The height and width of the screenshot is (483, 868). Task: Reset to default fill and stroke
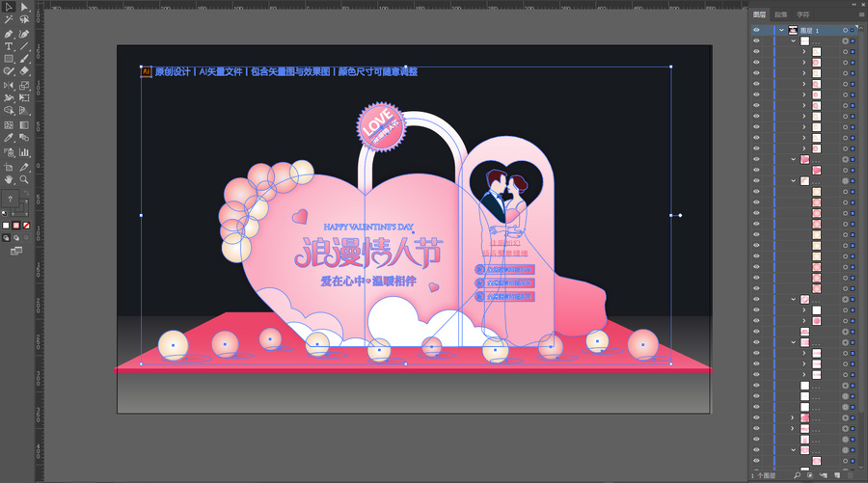pyautogui.click(x=5, y=213)
